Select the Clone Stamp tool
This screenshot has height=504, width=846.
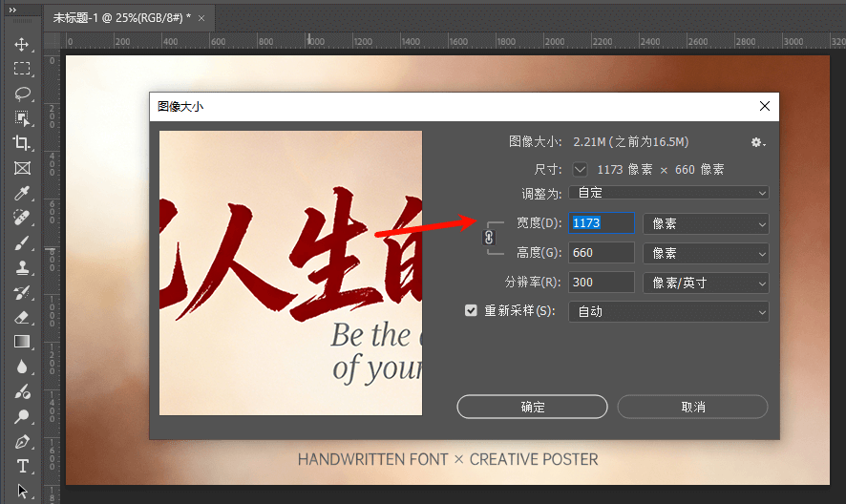coord(22,267)
